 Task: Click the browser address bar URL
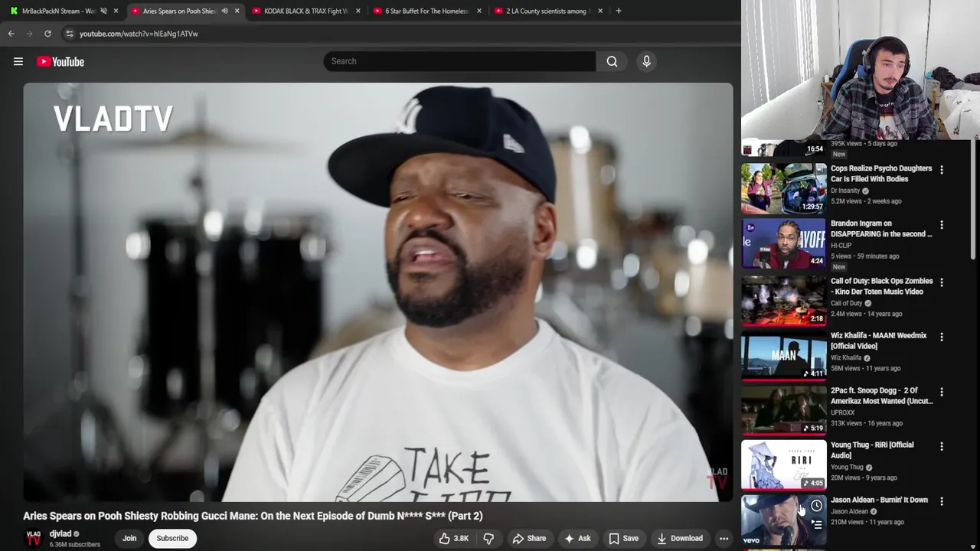click(x=139, y=34)
